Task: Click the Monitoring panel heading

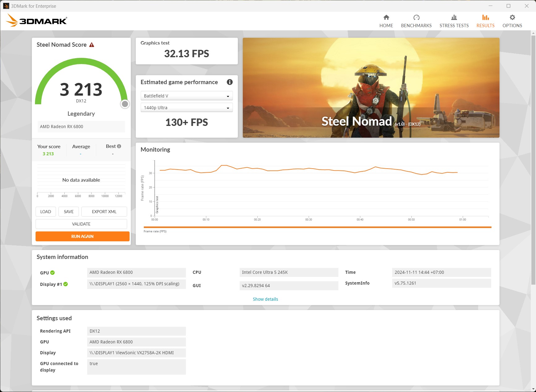Action: pos(155,150)
